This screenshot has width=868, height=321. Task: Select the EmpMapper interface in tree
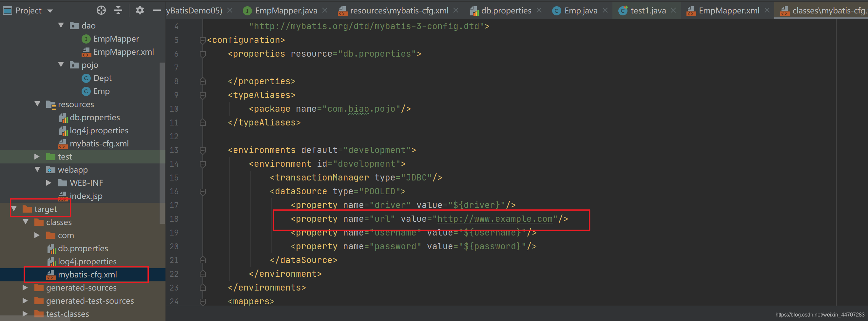[110, 39]
